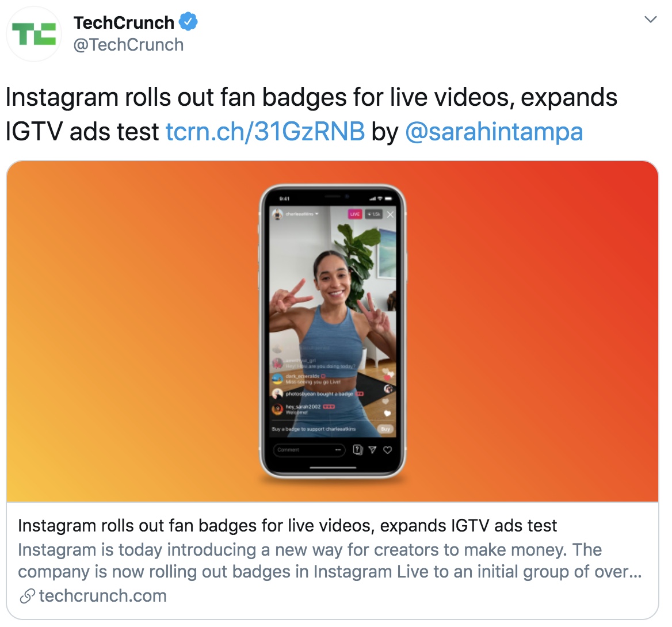Open the article card headline text
Image resolution: width=672 pixels, height=627 pixels.
287,526
